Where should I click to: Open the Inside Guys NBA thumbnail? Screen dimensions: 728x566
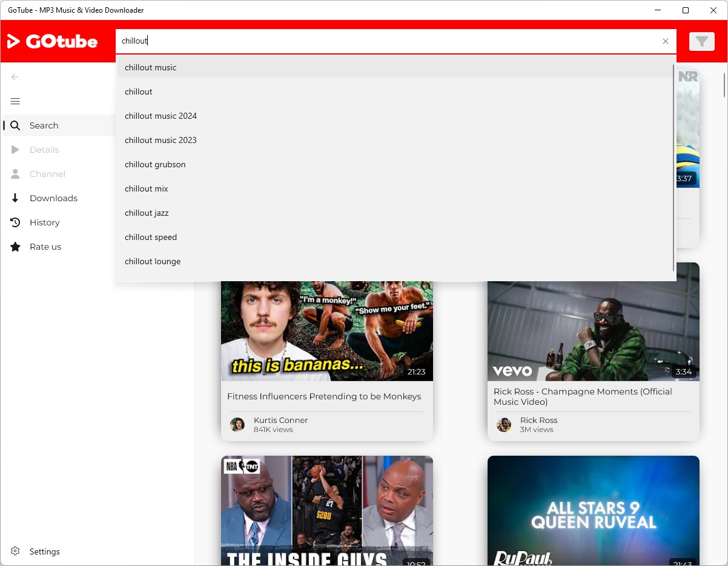point(327,511)
